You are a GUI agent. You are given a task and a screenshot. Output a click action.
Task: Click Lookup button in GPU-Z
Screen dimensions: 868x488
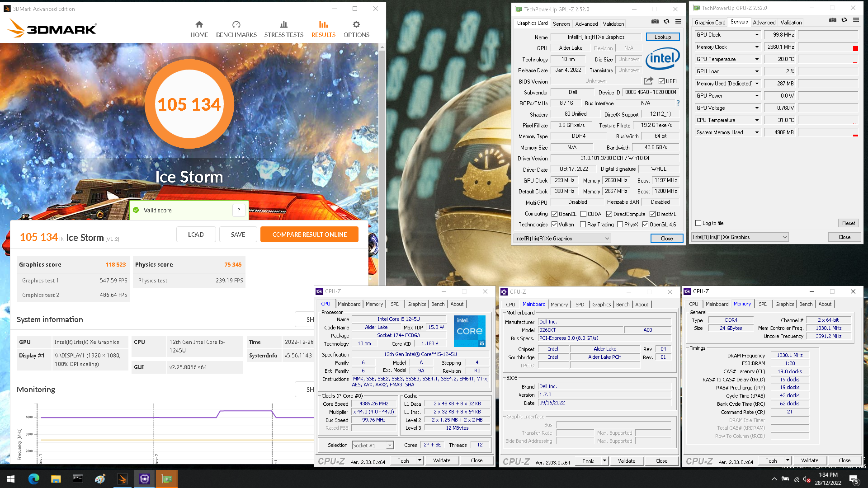[x=662, y=37]
